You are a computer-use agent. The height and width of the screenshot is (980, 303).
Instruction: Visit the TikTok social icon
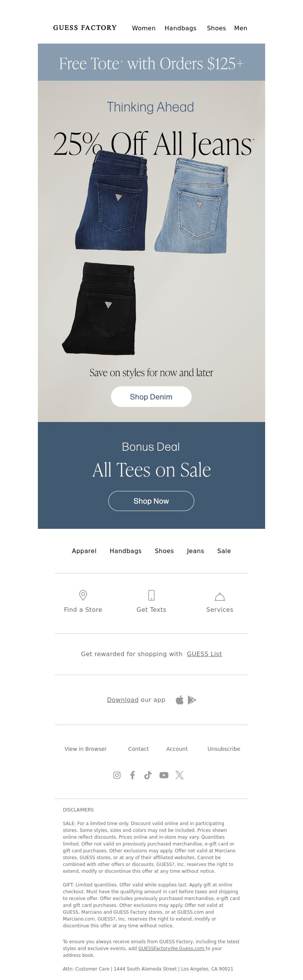(x=148, y=775)
